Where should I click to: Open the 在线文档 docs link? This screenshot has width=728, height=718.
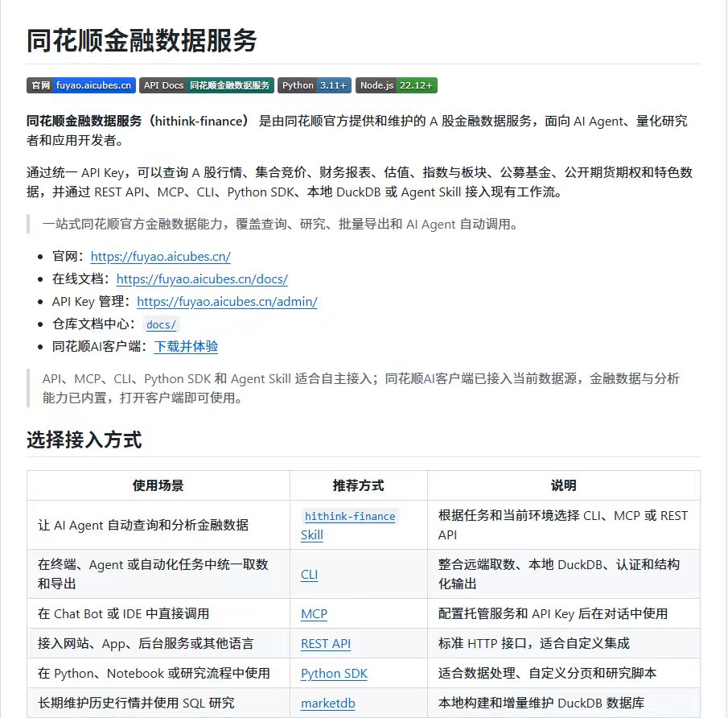pos(202,279)
